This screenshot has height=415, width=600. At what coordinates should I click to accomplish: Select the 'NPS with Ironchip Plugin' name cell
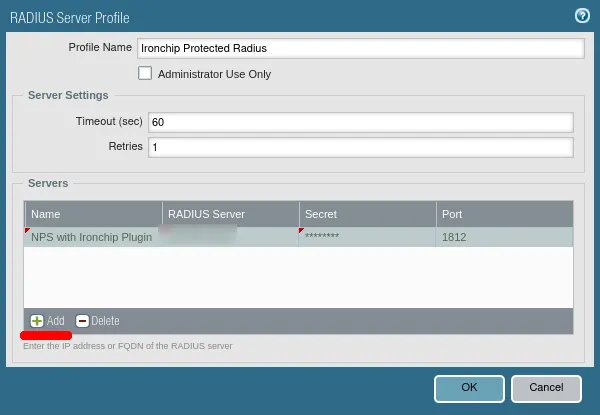[94, 237]
